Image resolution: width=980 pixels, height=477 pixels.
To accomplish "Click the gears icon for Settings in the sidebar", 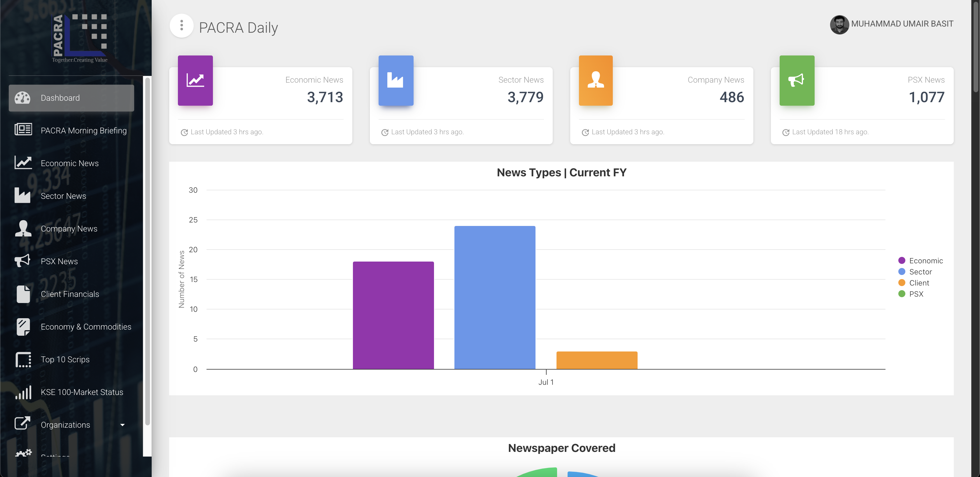I will (x=23, y=453).
